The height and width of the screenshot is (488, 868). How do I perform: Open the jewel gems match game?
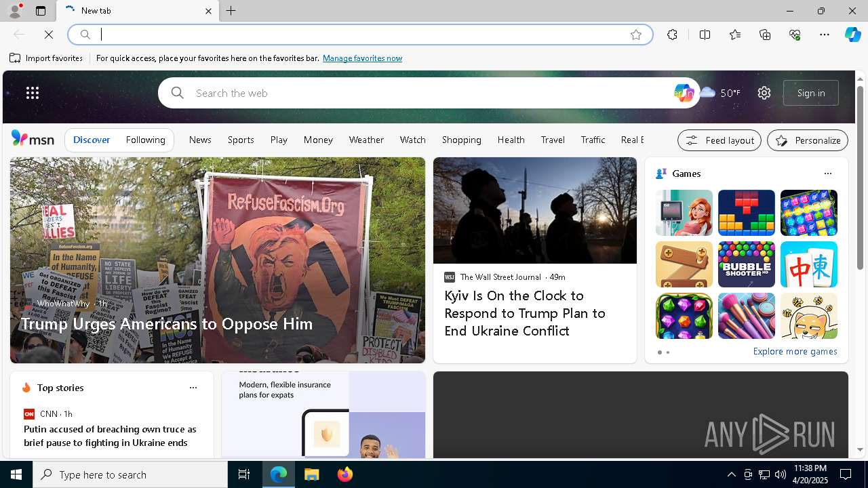tap(684, 316)
